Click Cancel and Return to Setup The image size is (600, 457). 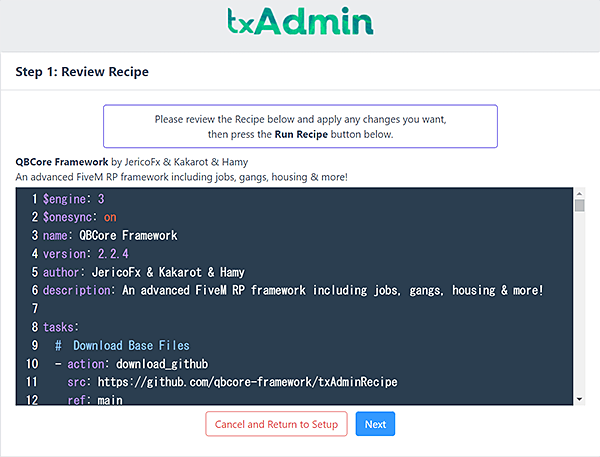(276, 424)
